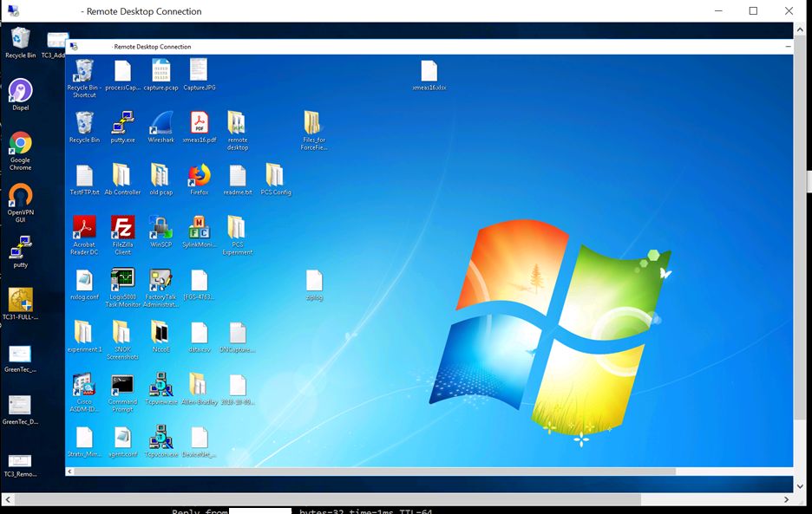
Task: Open the Files_for ForceFie... folder
Action: (x=314, y=130)
